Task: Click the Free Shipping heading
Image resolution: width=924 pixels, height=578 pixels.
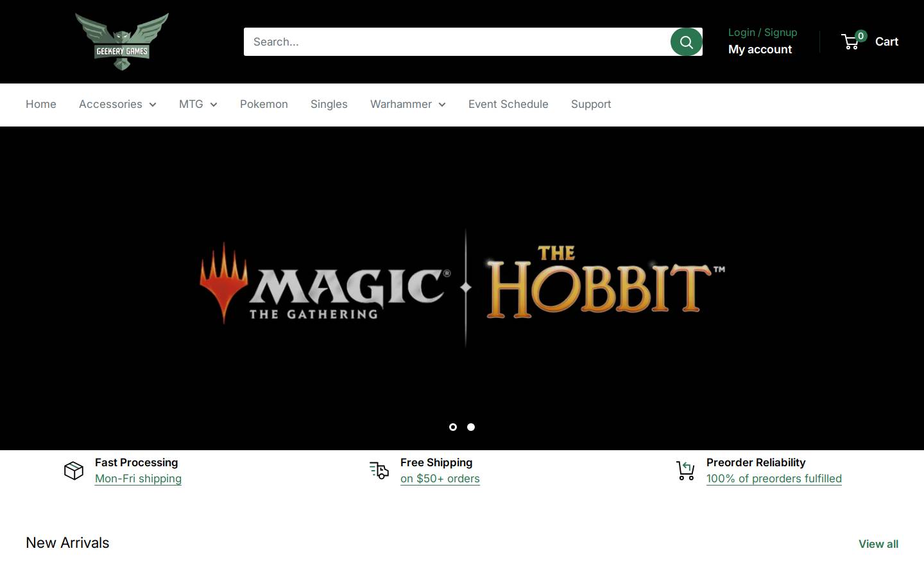Action: tap(436, 462)
